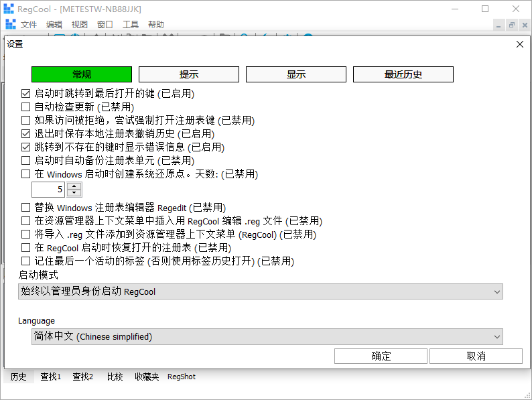The image size is (532, 400).
Task: Close the 设置 dialog with the X icon
Action: 519,44
